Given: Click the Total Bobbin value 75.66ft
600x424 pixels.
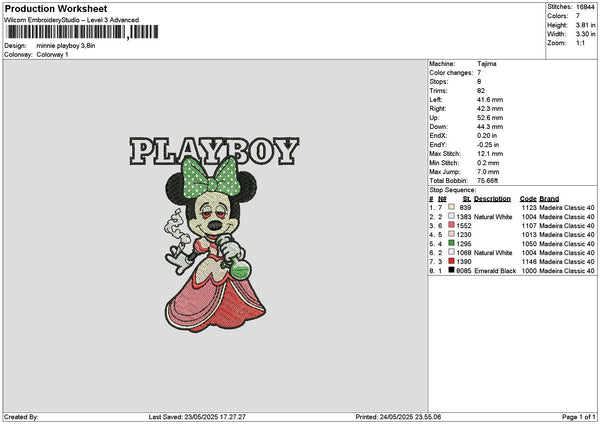Looking at the screenshot, I should [x=488, y=181].
